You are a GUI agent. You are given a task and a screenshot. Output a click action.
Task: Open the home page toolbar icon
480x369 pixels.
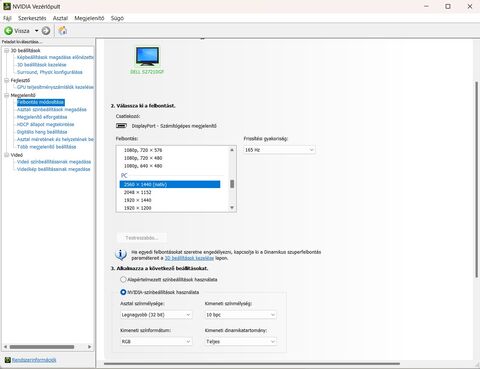pyautogui.click(x=62, y=31)
